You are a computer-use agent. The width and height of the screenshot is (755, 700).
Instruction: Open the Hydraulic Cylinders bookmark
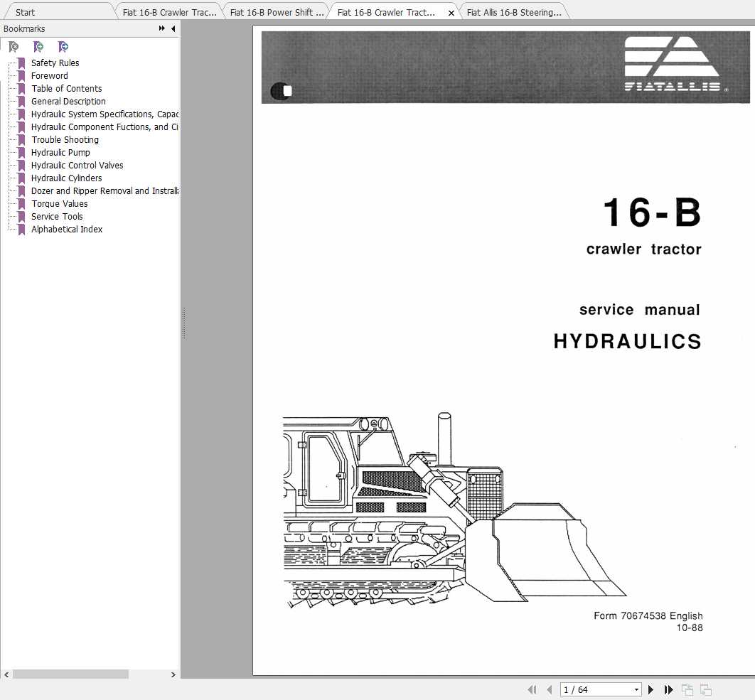click(66, 178)
